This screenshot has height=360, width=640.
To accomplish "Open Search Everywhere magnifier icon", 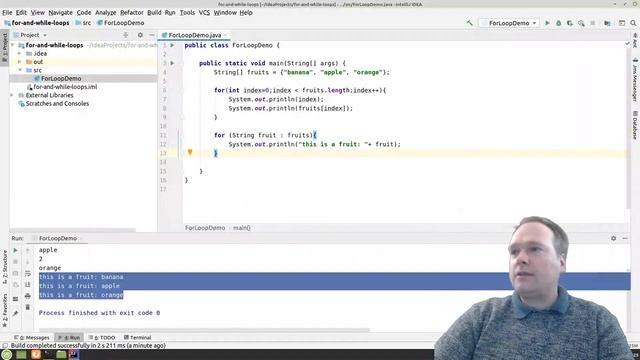I will (633, 23).
